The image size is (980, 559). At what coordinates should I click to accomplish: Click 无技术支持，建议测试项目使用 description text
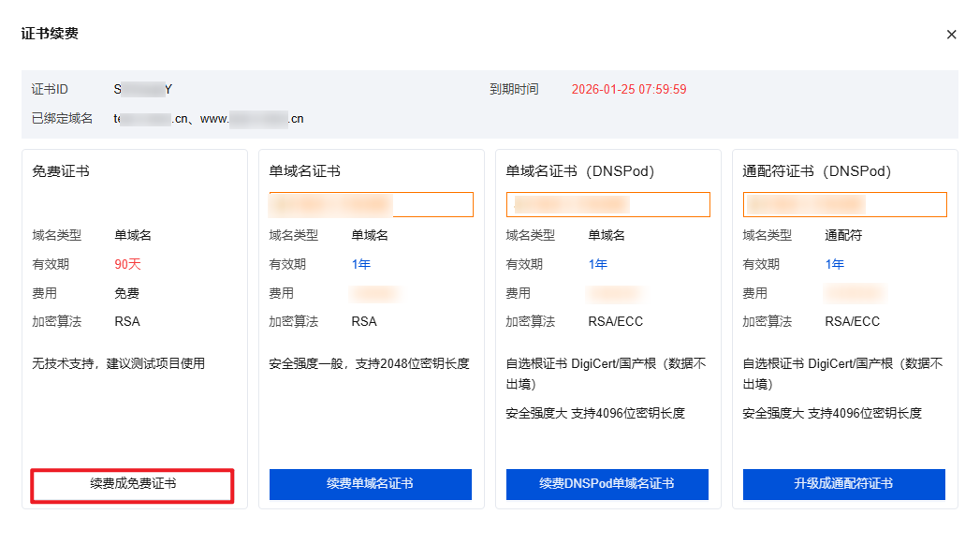[118, 363]
